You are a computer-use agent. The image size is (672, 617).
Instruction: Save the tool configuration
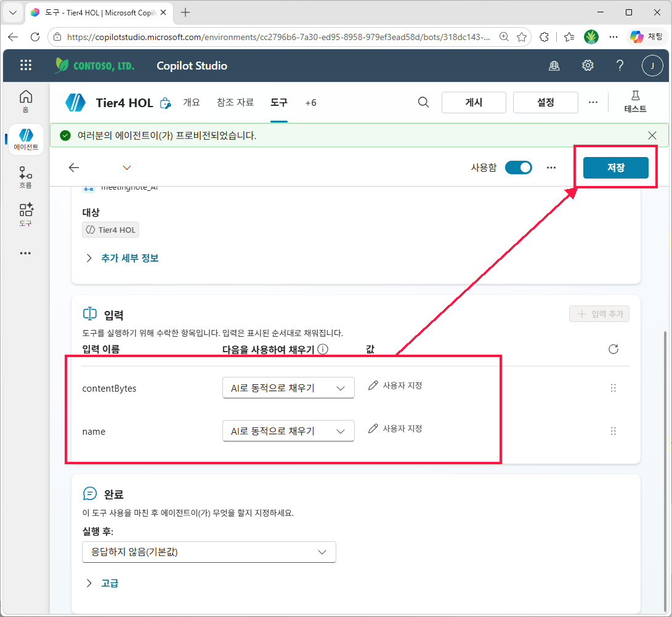click(616, 167)
